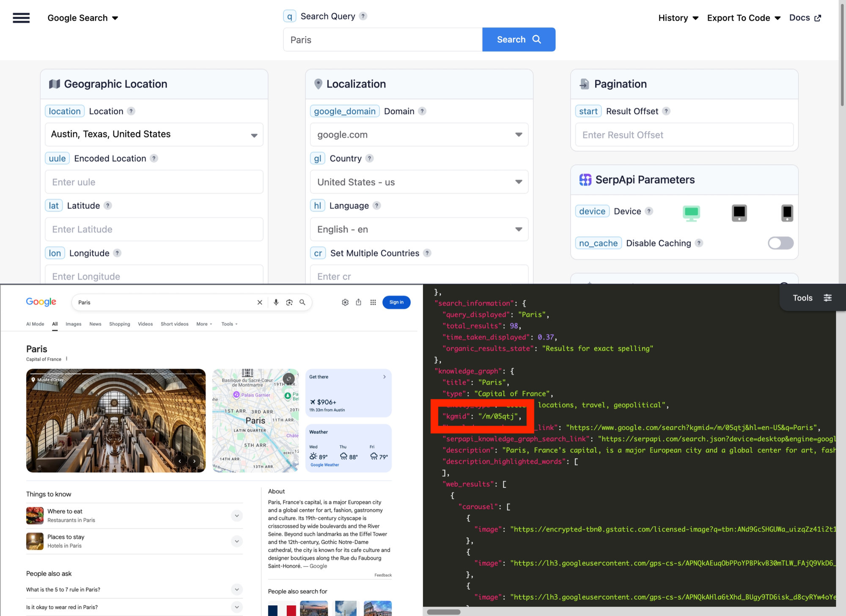Toggle the Disable Caching switch
The image size is (846, 616).
coord(780,243)
